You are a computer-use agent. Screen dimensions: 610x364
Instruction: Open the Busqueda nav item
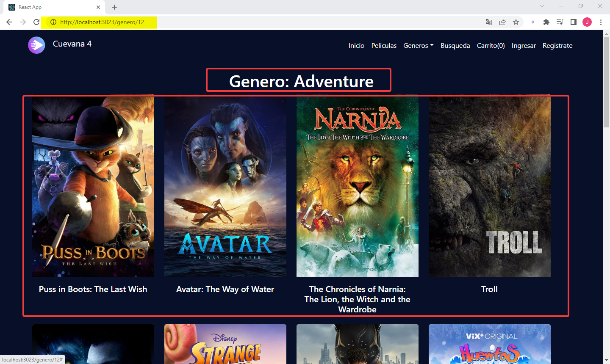pos(455,45)
